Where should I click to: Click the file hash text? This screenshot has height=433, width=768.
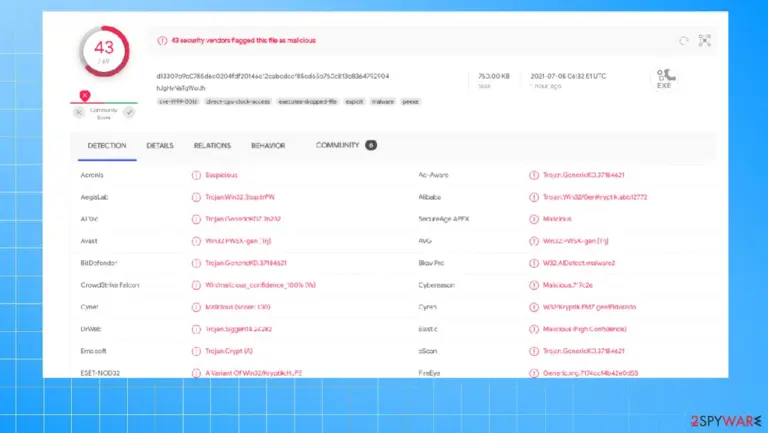273,76
